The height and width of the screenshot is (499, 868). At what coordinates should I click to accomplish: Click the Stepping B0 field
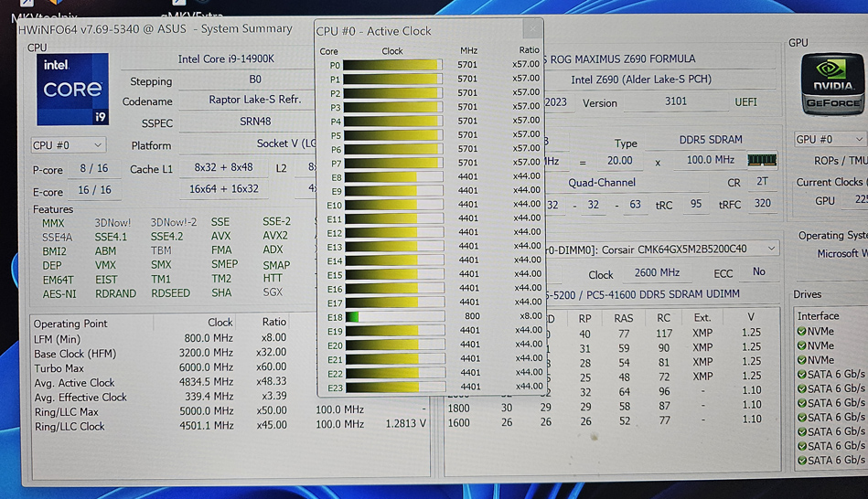[x=247, y=80]
